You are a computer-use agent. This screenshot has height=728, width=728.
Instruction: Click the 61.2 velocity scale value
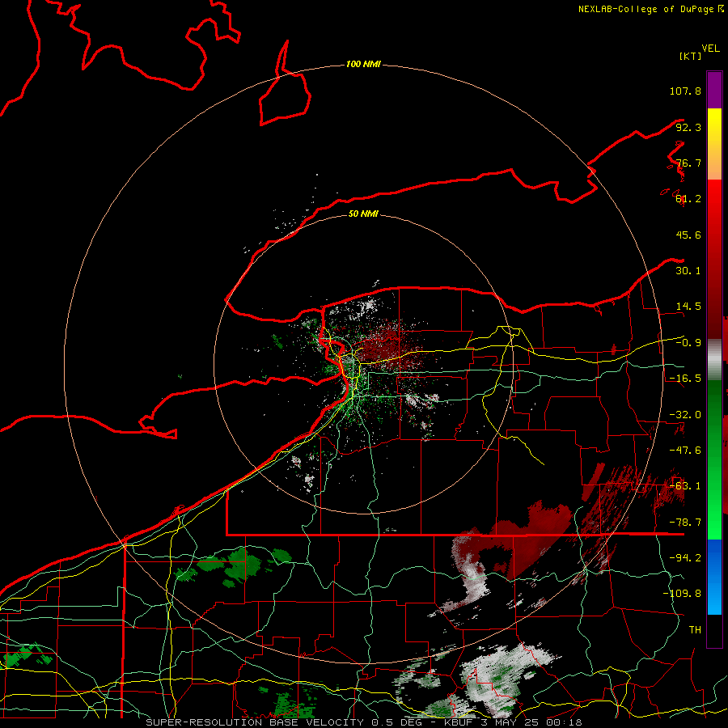pyautogui.click(x=688, y=199)
